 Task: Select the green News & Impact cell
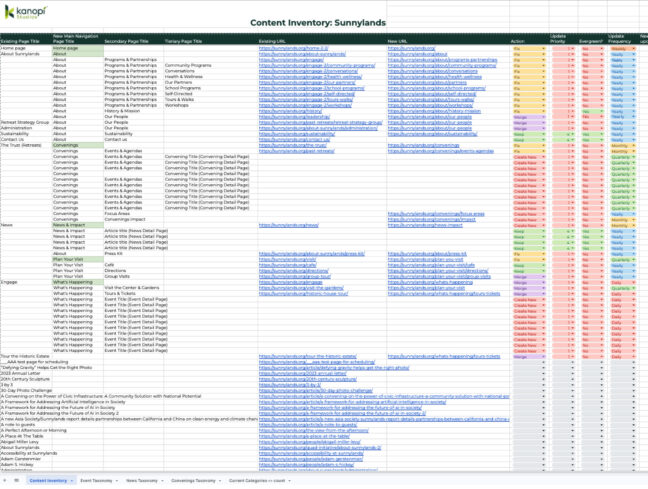[78, 225]
